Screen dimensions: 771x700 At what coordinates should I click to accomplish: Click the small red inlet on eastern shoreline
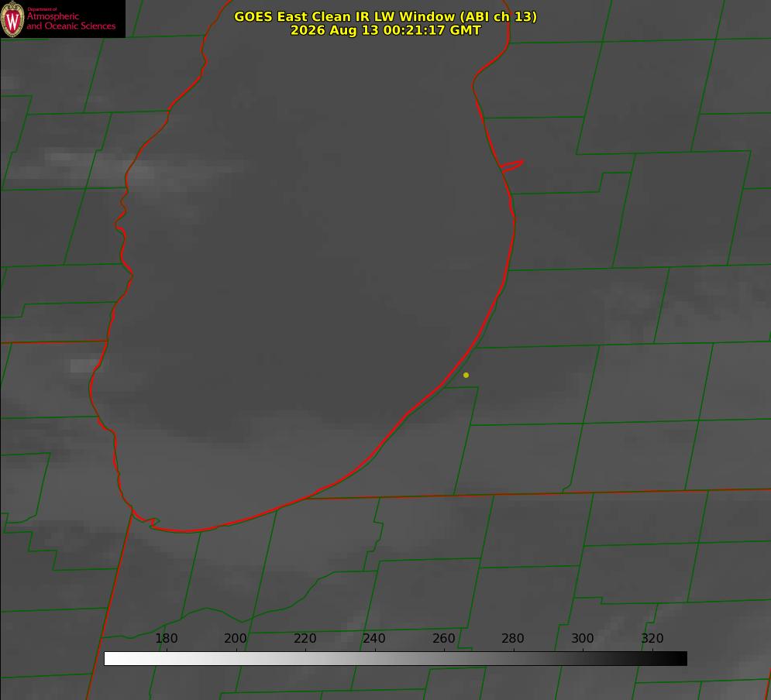[511, 166]
